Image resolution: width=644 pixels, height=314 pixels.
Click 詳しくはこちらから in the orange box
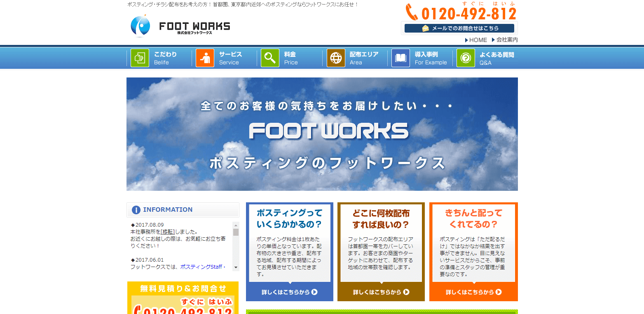(473, 292)
